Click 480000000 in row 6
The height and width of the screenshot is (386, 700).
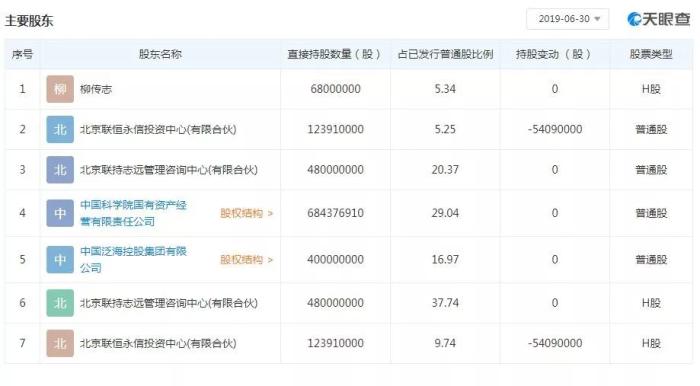tap(335, 303)
